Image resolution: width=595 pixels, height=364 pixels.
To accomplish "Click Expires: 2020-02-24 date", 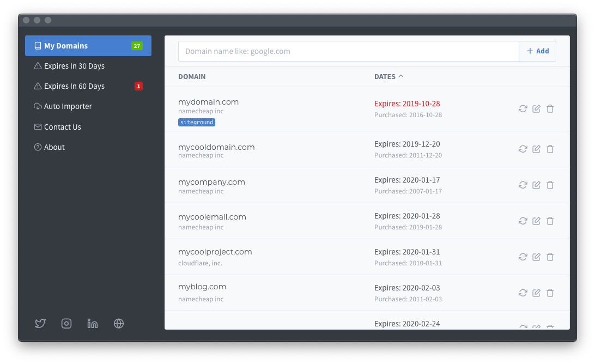I will (x=407, y=324).
